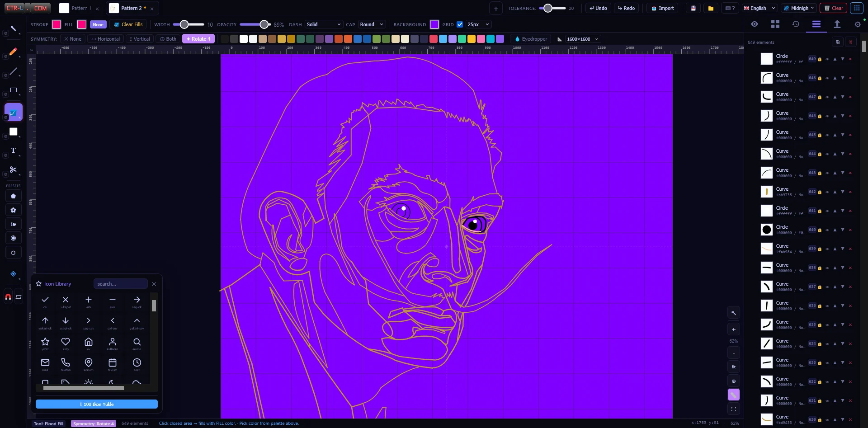Select the Flood Fill tool
Image resolution: width=868 pixels, height=428 pixels.
click(x=14, y=112)
